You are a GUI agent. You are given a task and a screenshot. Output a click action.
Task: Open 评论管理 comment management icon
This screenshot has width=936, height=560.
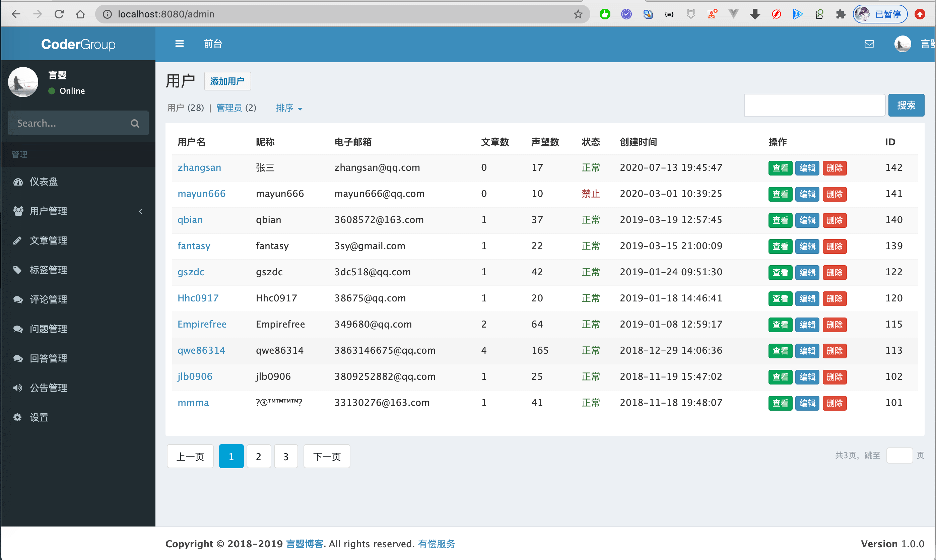click(x=18, y=299)
